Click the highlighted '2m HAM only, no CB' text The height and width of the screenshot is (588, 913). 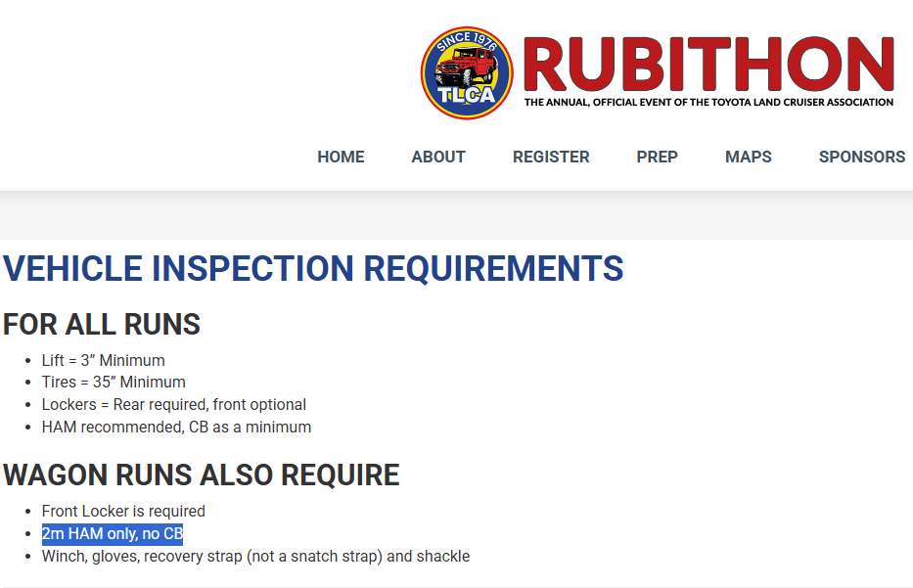(x=113, y=533)
